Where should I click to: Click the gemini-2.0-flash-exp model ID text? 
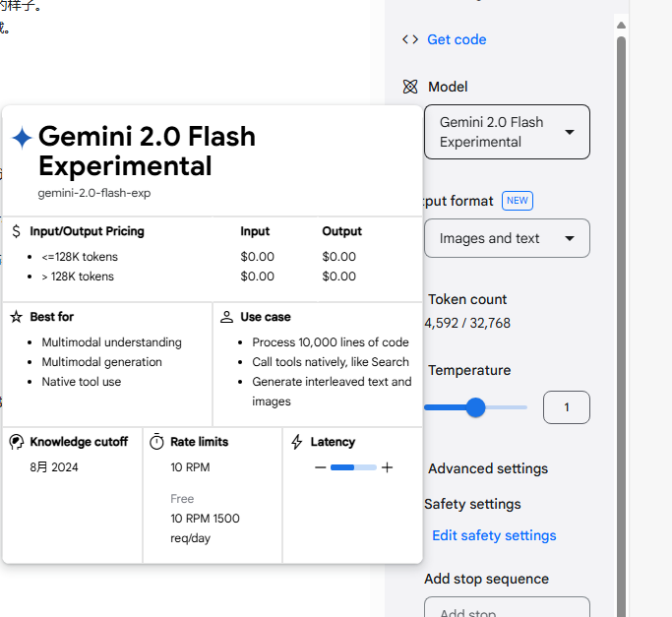pyautogui.click(x=94, y=193)
